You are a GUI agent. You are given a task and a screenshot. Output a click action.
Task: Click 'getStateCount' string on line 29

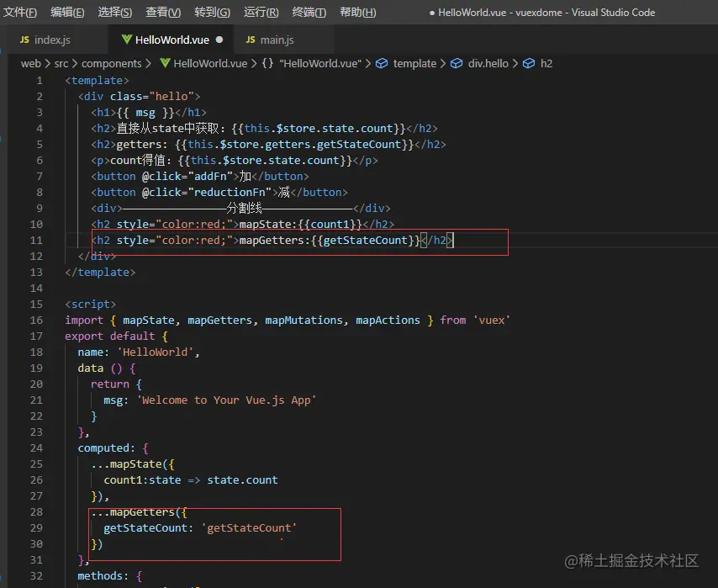249,528
